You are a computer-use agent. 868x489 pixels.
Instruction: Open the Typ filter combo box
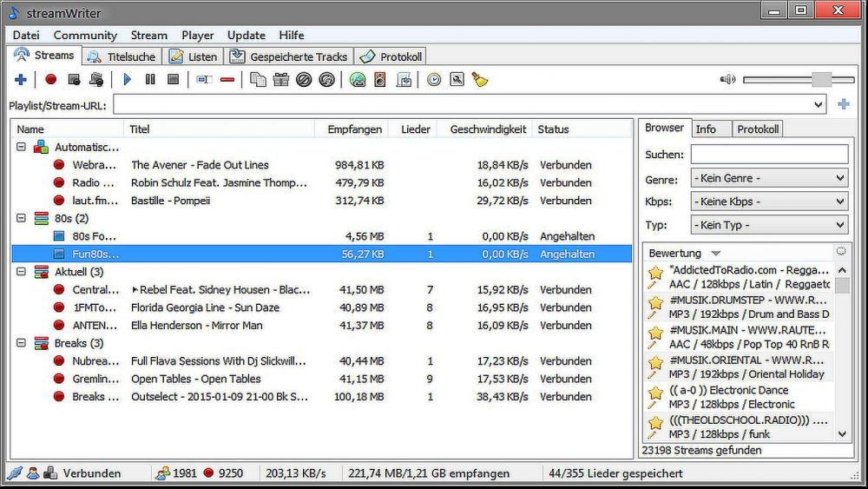tap(769, 225)
